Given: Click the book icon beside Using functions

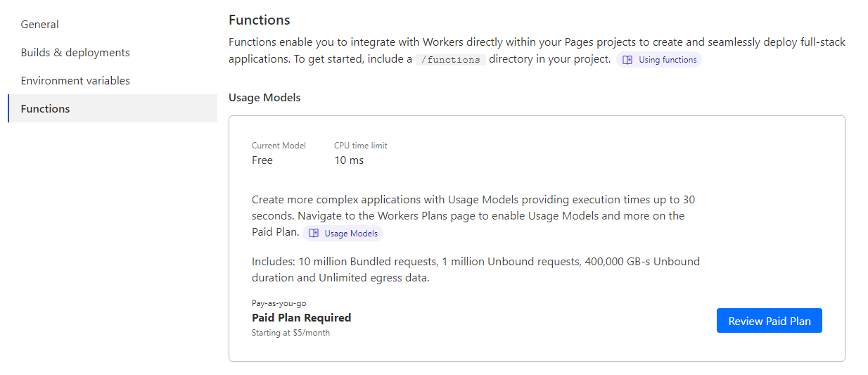Looking at the screenshot, I should pyautogui.click(x=627, y=60).
